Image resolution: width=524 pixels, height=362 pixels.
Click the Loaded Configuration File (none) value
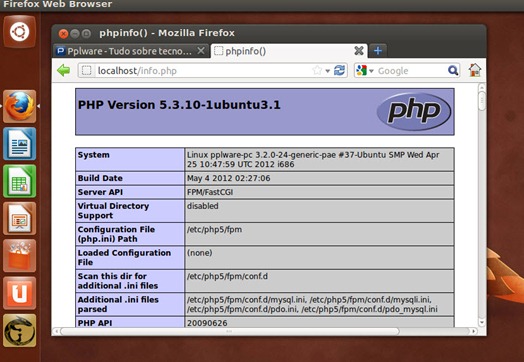point(200,253)
